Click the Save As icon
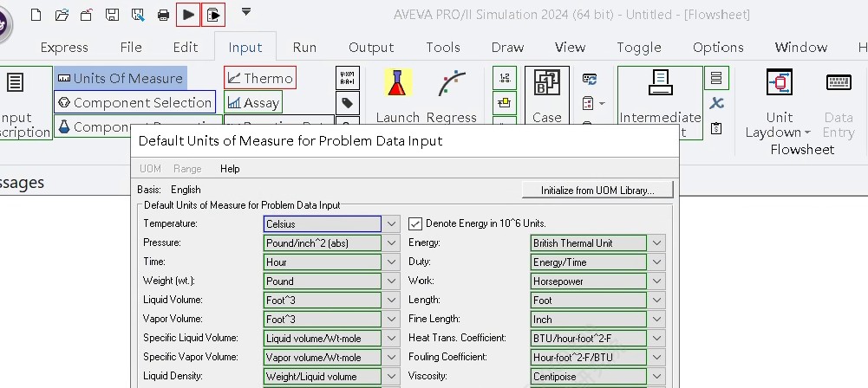This screenshot has width=868, height=388. (138, 15)
